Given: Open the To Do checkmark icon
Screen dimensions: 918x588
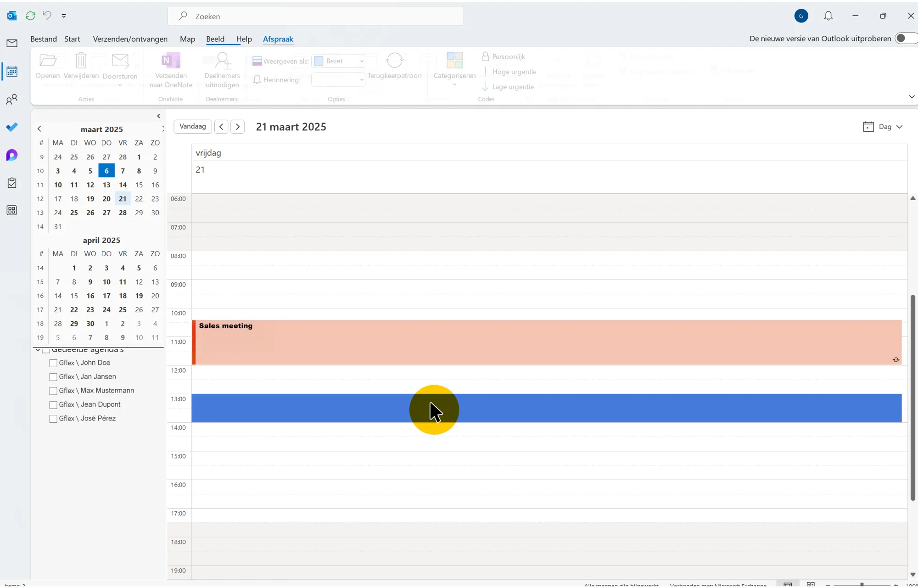Looking at the screenshot, I should 12,127.
